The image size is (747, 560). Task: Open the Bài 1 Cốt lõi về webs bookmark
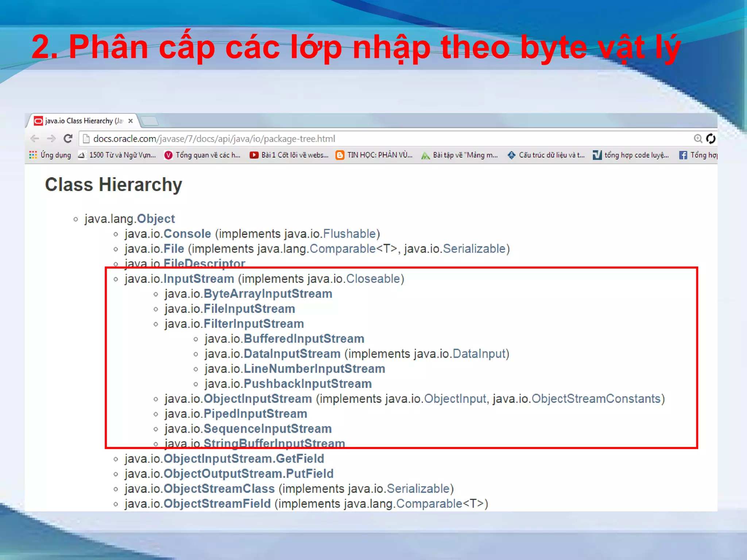pyautogui.click(x=289, y=155)
